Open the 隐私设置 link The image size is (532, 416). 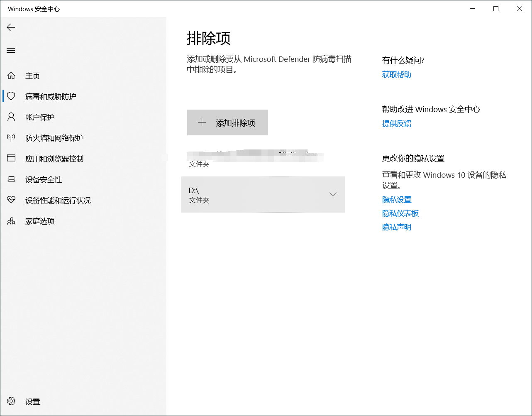[x=397, y=200]
